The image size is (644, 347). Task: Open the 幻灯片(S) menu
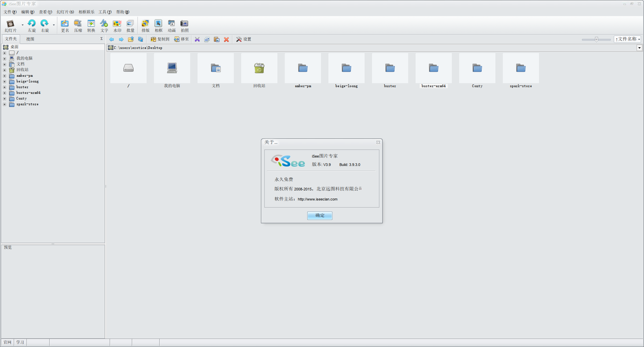(65, 12)
